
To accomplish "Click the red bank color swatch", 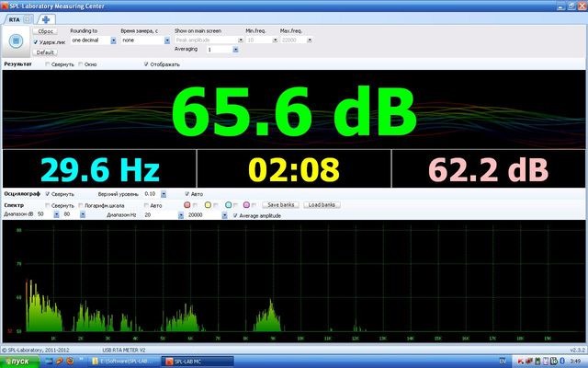I will pos(187,205).
